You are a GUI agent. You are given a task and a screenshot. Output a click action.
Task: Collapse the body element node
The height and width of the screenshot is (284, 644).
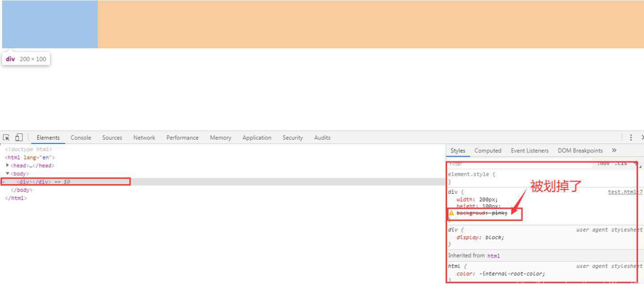[x=8, y=174]
